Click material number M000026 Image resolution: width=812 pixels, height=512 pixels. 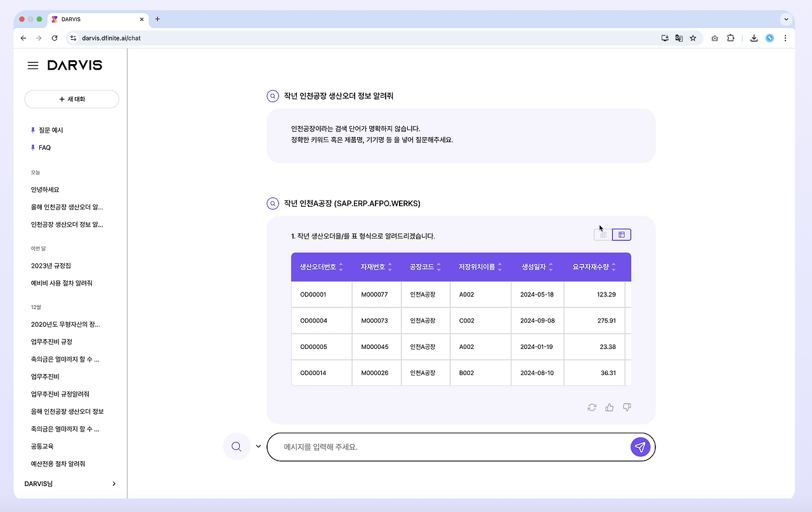pos(377,373)
